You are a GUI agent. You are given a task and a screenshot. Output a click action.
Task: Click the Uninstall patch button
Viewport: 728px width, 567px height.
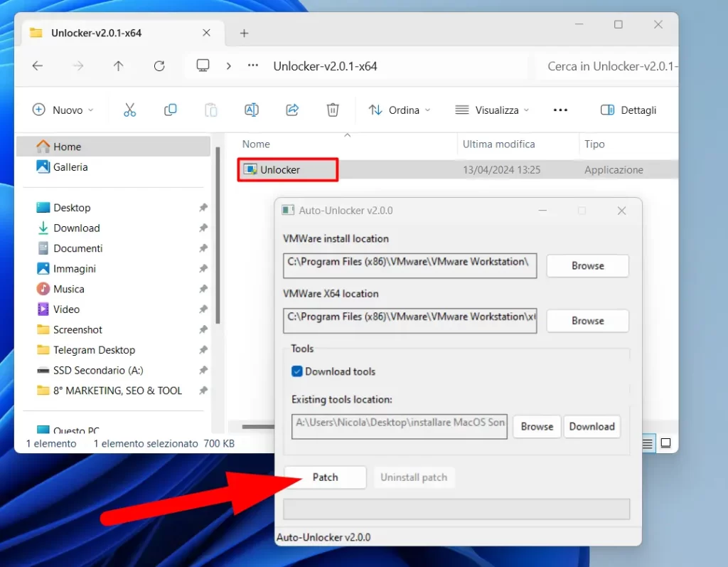click(x=414, y=477)
